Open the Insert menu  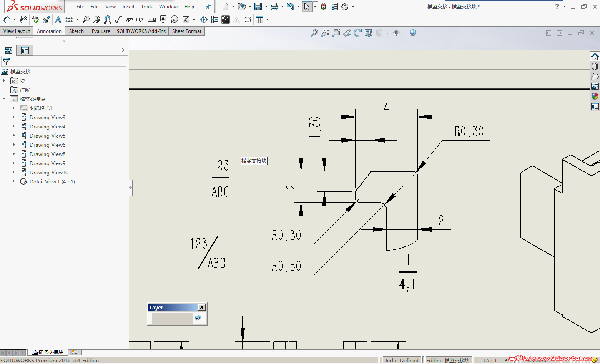tap(128, 7)
